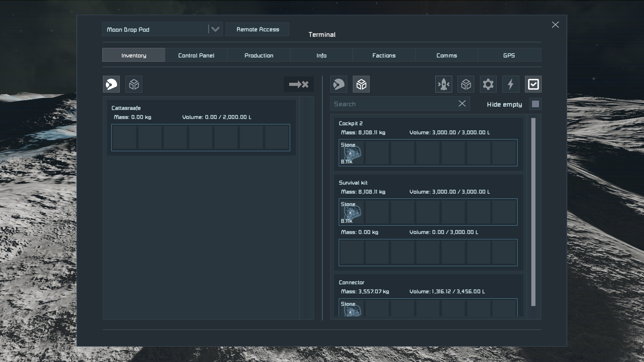
Task: Filter by ship icon
Action: (443, 84)
